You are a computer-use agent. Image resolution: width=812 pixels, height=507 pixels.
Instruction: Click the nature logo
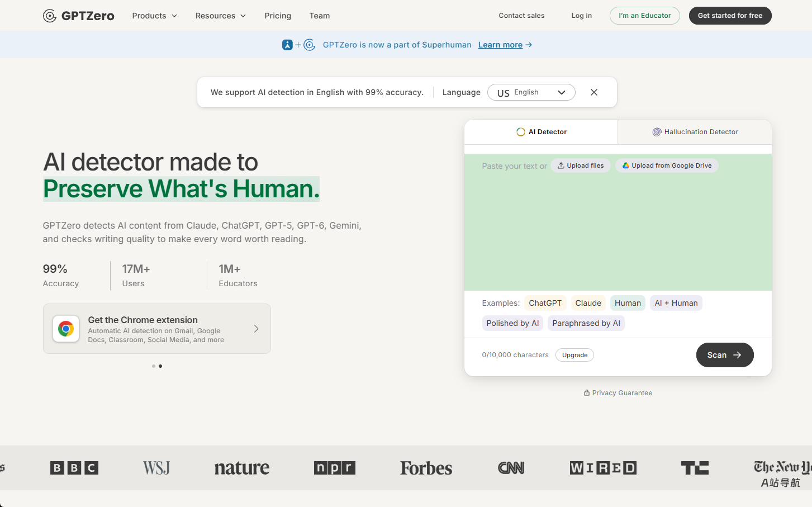click(x=242, y=468)
